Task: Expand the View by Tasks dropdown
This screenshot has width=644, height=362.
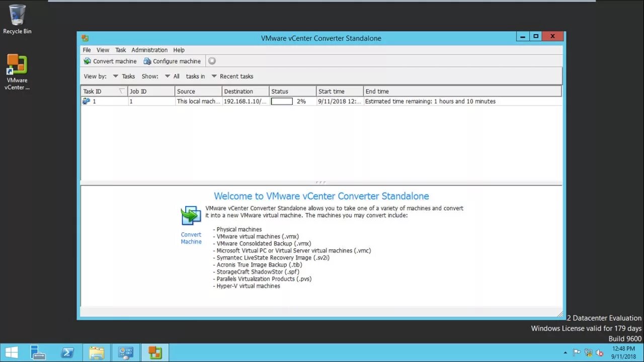Action: [x=124, y=76]
